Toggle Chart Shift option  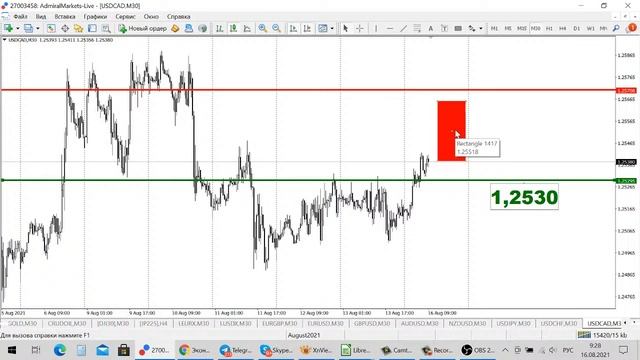307,28
